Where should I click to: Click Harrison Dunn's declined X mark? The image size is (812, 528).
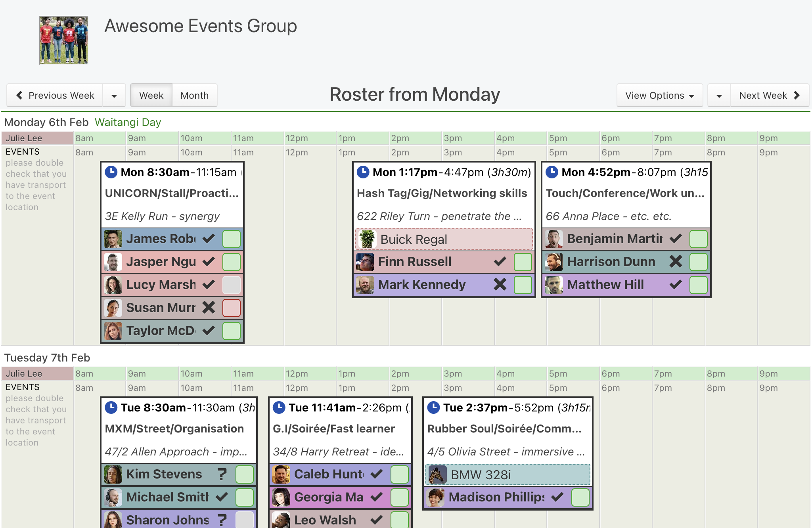pyautogui.click(x=676, y=262)
